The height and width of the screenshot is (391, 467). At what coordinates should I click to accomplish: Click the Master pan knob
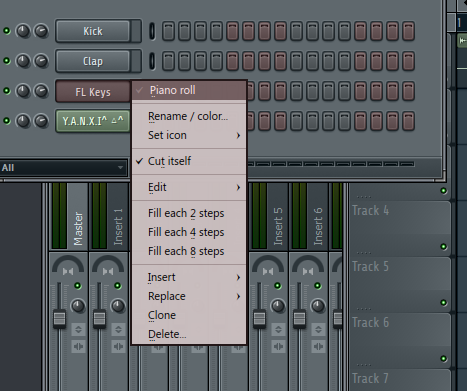(78, 306)
